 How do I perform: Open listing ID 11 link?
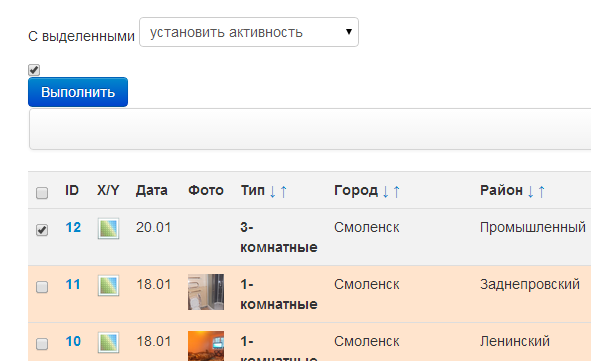click(73, 284)
